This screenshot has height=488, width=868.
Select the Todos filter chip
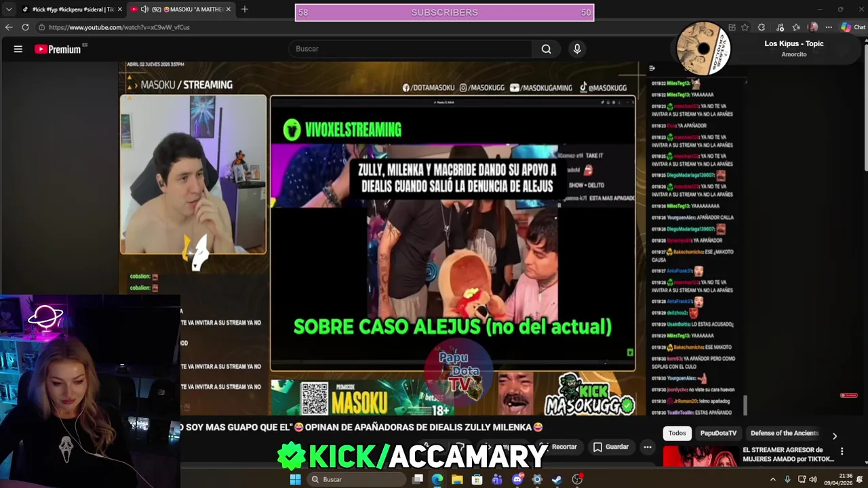pos(677,433)
